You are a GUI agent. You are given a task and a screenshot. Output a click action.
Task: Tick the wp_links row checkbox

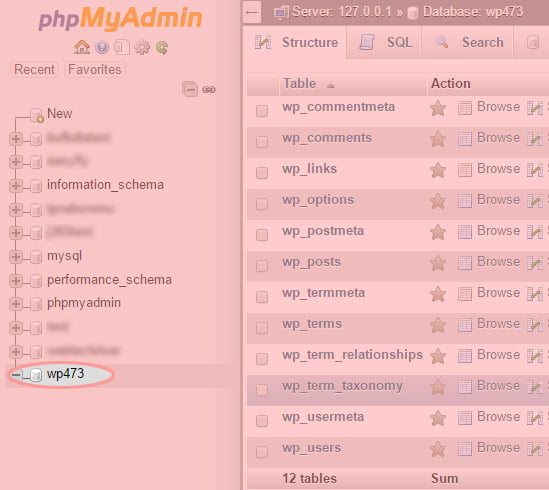click(262, 173)
